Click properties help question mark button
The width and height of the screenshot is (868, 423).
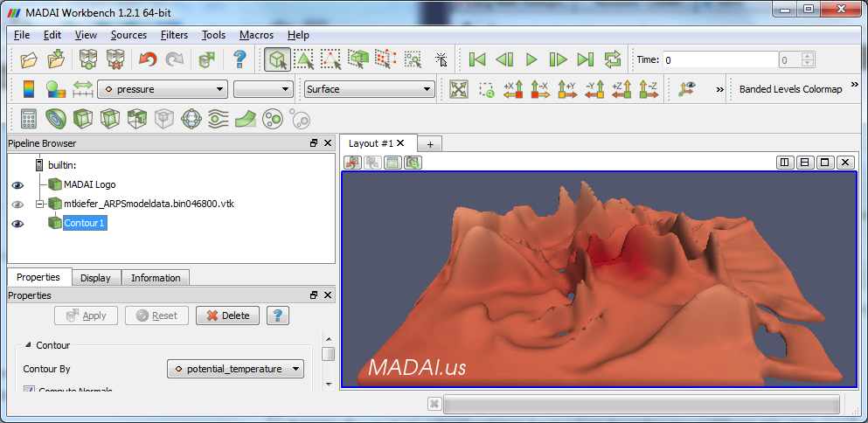coord(278,316)
